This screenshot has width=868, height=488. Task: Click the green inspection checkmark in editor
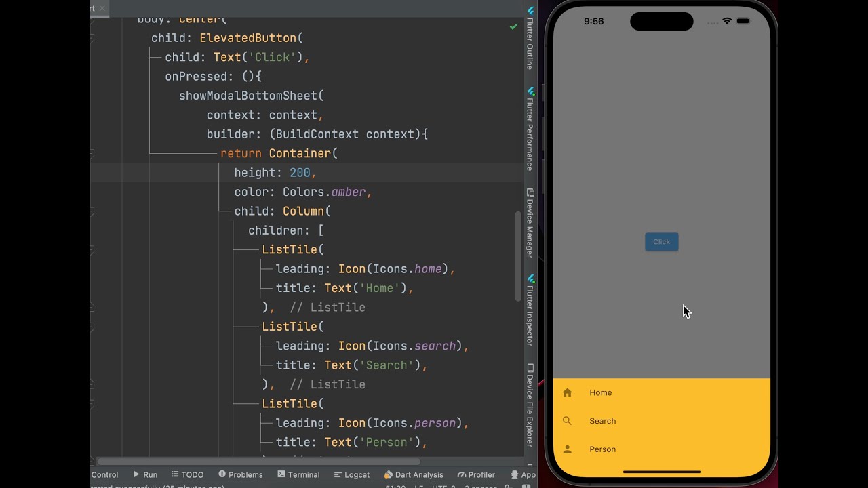513,26
